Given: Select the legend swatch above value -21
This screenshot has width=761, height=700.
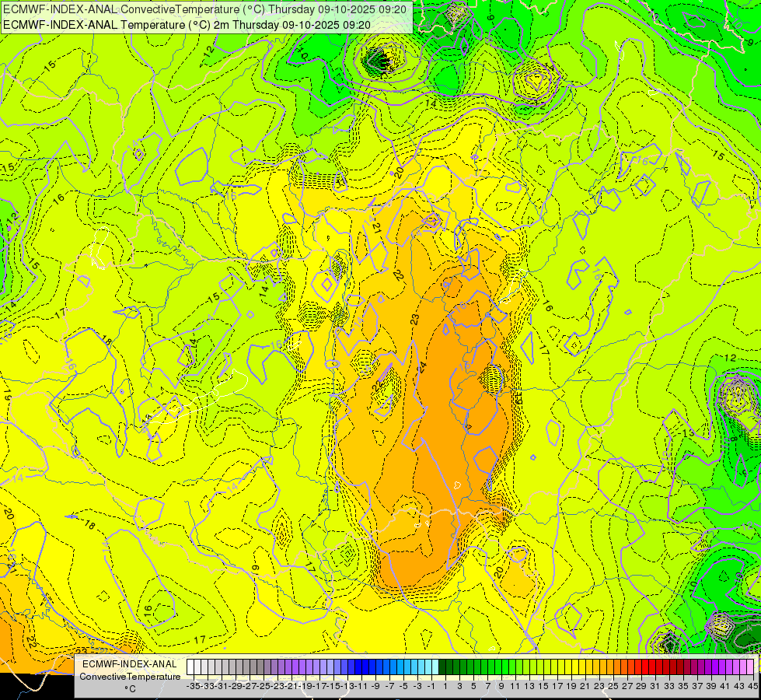Looking at the screenshot, I should tap(288, 667).
